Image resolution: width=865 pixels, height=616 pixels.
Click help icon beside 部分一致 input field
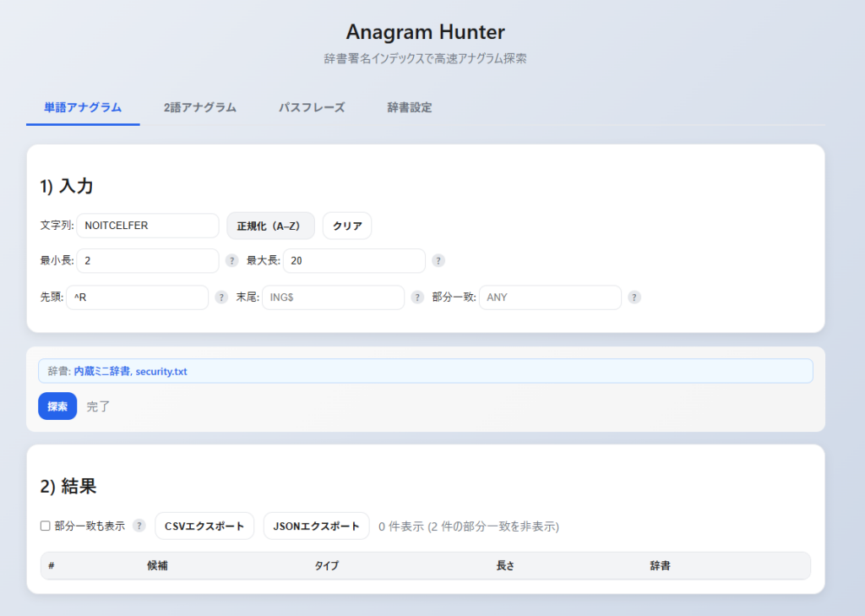[x=634, y=297]
